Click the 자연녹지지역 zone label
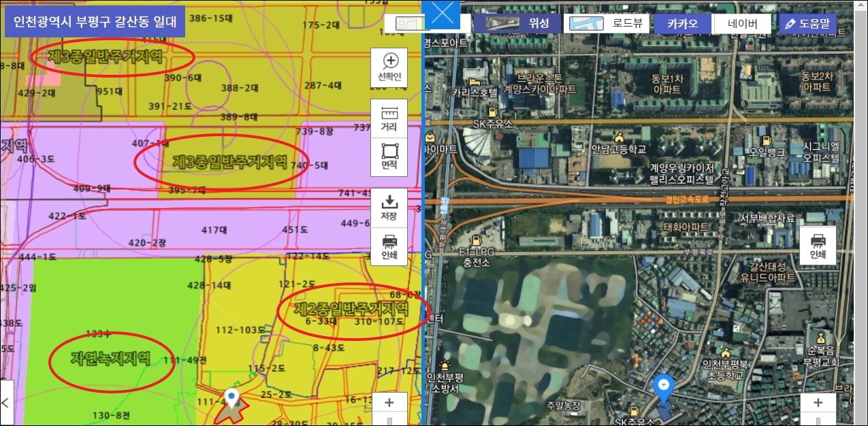The width and height of the screenshot is (868, 426). click(x=110, y=359)
